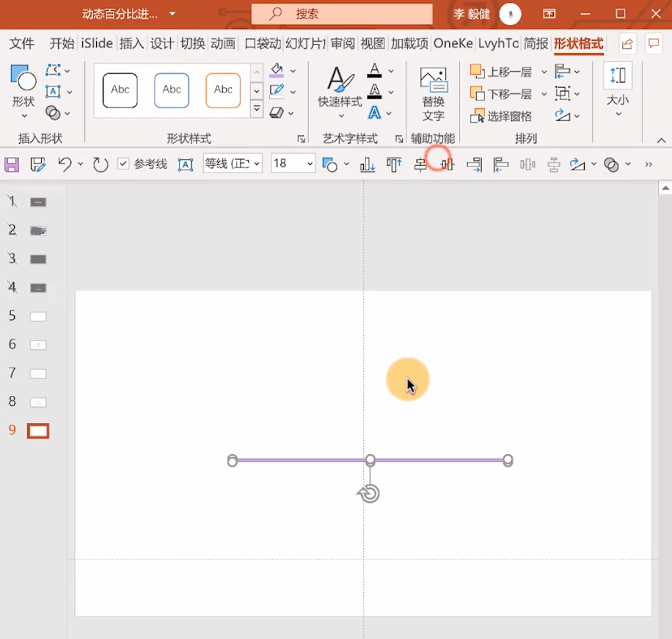
Task: Click the align center horizontally icon
Action: [x=420, y=164]
